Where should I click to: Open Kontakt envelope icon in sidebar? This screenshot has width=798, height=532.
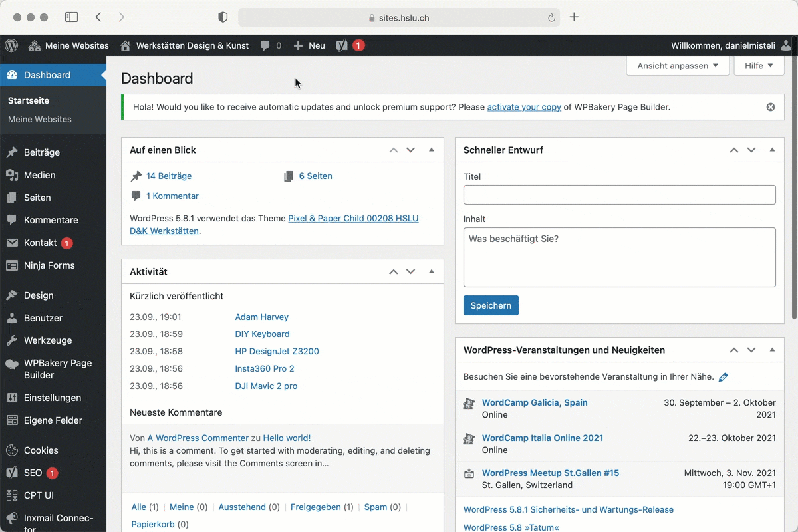(12, 243)
